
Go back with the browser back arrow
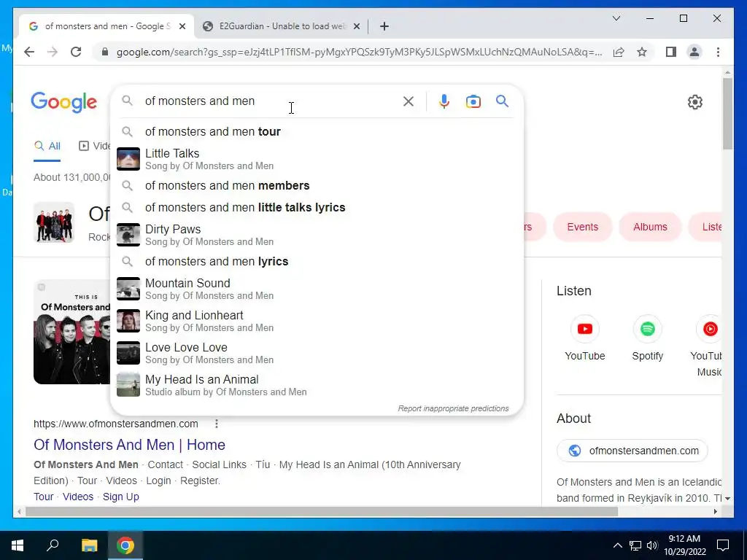pos(29,52)
